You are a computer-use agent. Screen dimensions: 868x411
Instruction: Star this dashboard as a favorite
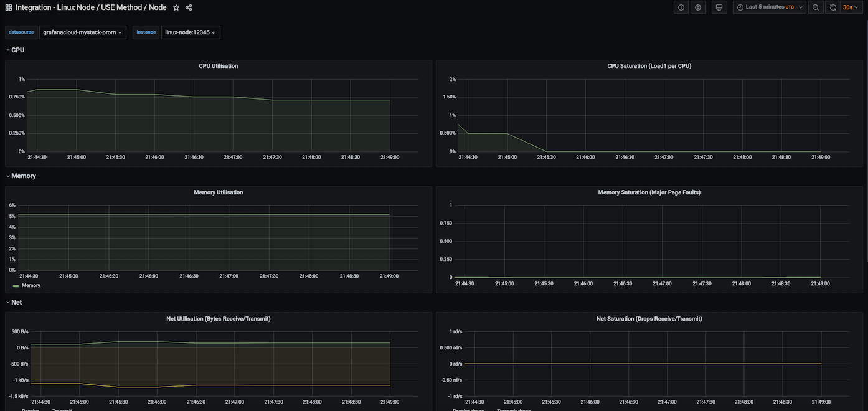pos(176,7)
